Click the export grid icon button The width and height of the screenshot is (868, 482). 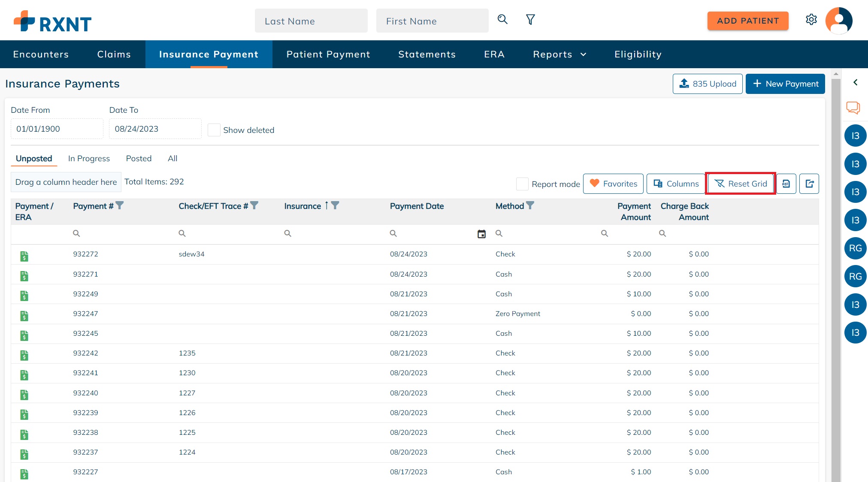[809, 184]
